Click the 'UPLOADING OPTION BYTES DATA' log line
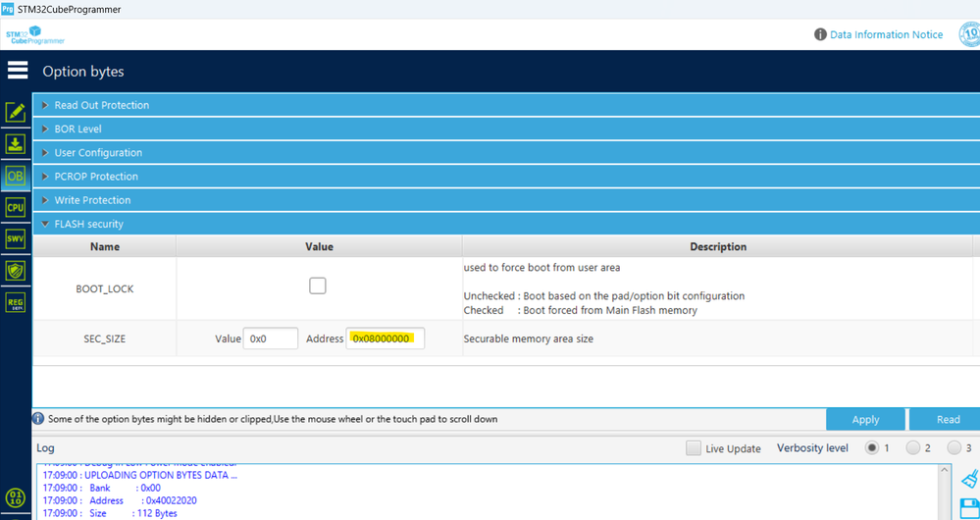Viewport: 980px width, 520px height. point(140,474)
